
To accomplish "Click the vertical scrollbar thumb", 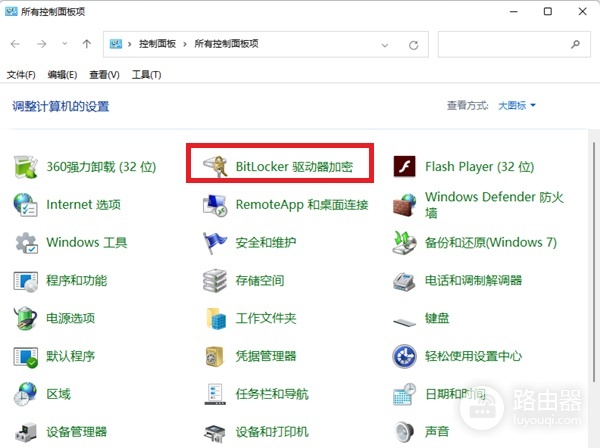I will tap(594, 260).
